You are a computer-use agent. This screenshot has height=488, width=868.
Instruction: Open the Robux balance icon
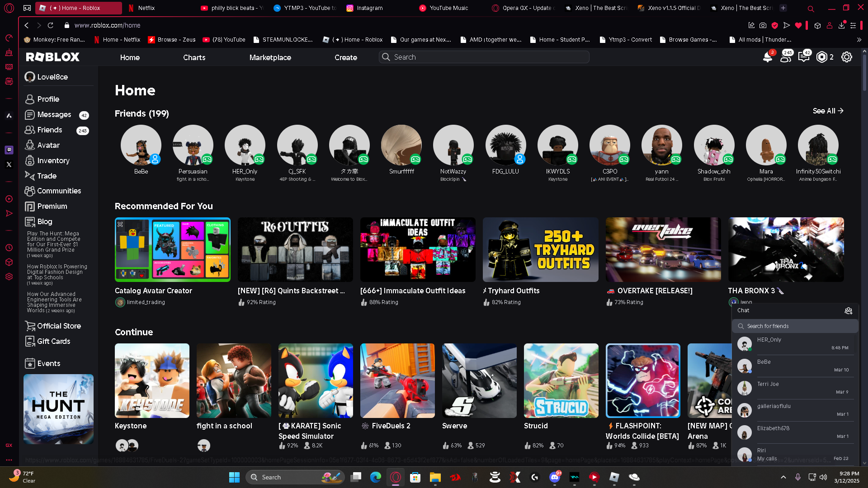822,57
